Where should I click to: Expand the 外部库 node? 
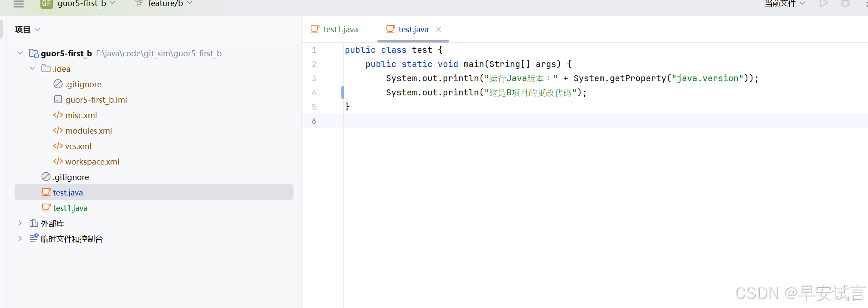point(20,223)
